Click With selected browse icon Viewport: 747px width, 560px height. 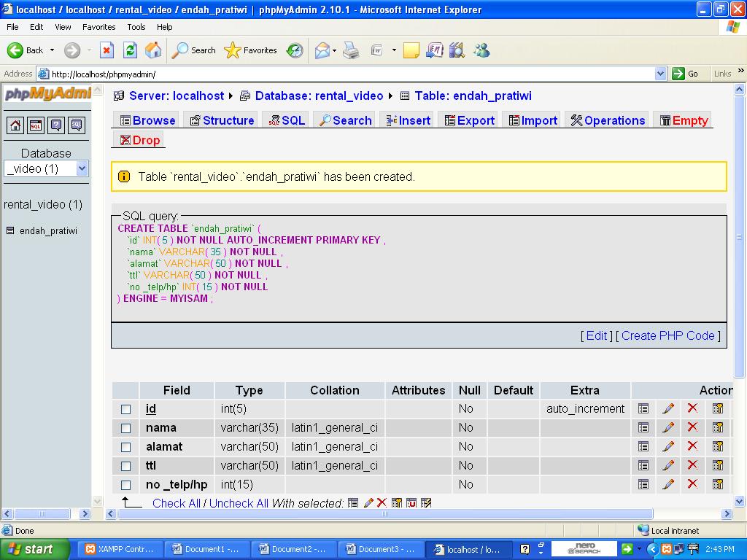[x=353, y=503]
